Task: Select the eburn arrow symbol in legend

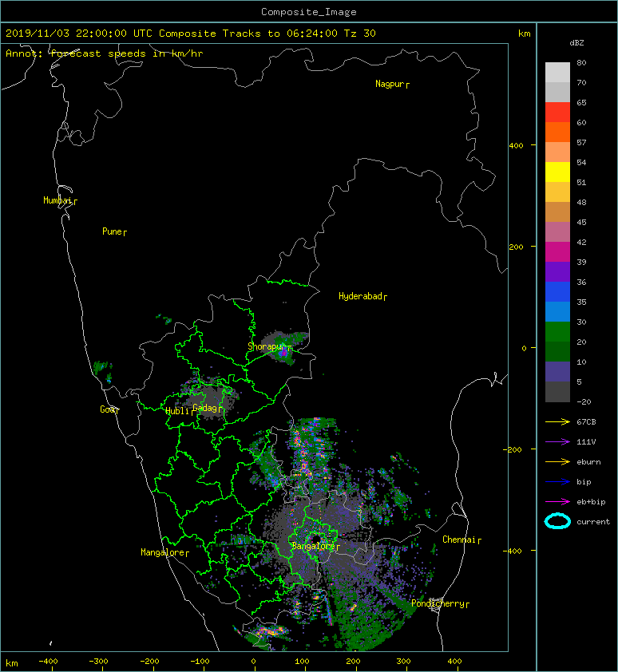Action: point(557,462)
